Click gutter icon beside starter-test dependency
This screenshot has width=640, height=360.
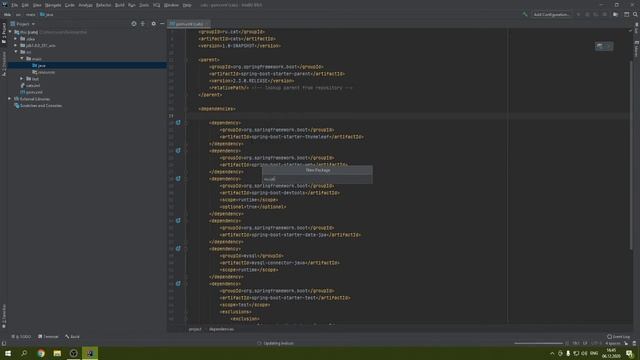click(178, 283)
